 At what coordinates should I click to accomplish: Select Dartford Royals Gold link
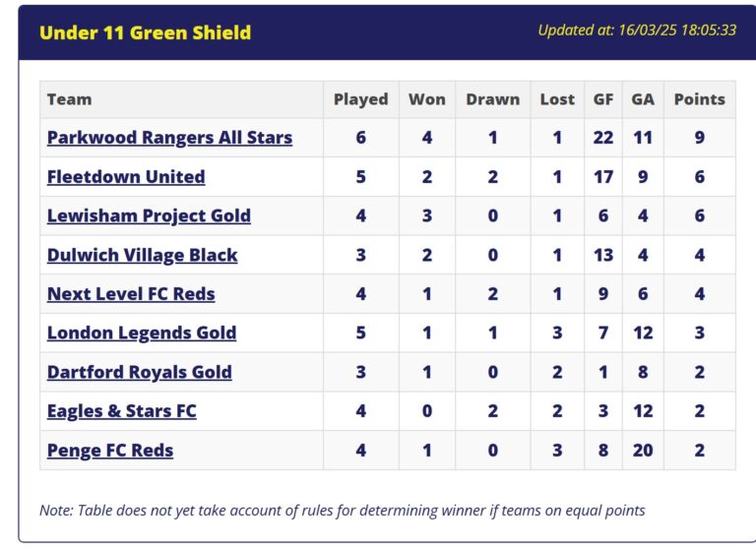[x=140, y=372]
